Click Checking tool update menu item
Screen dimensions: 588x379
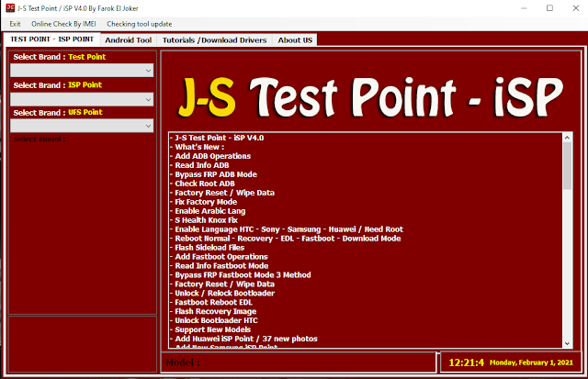139,24
